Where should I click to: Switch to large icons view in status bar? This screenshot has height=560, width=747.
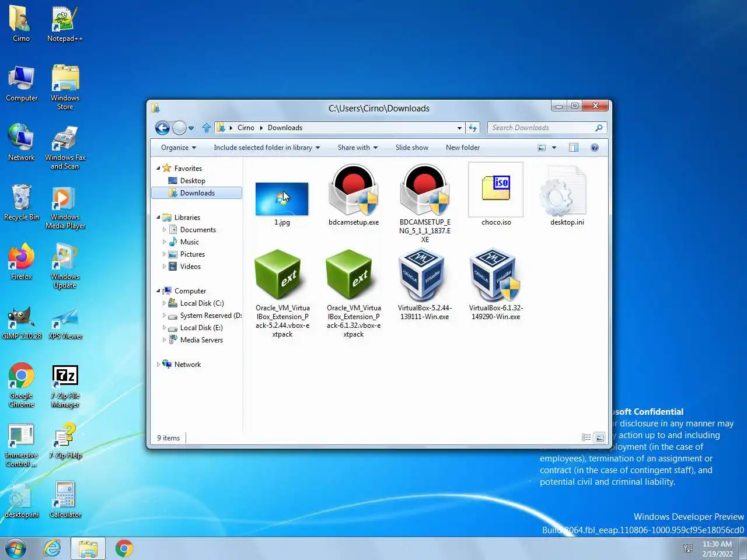[599, 437]
